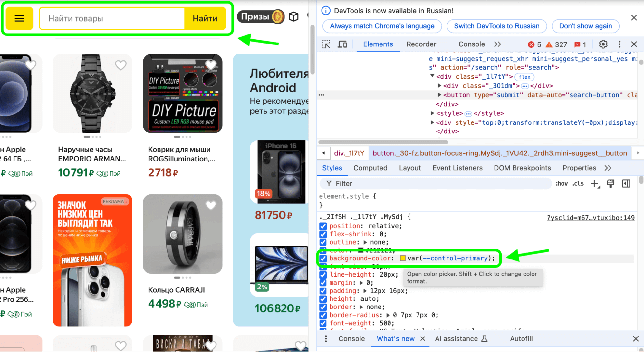Open the Event Listeners tab
Screen dimensions: 644x352
(457, 168)
